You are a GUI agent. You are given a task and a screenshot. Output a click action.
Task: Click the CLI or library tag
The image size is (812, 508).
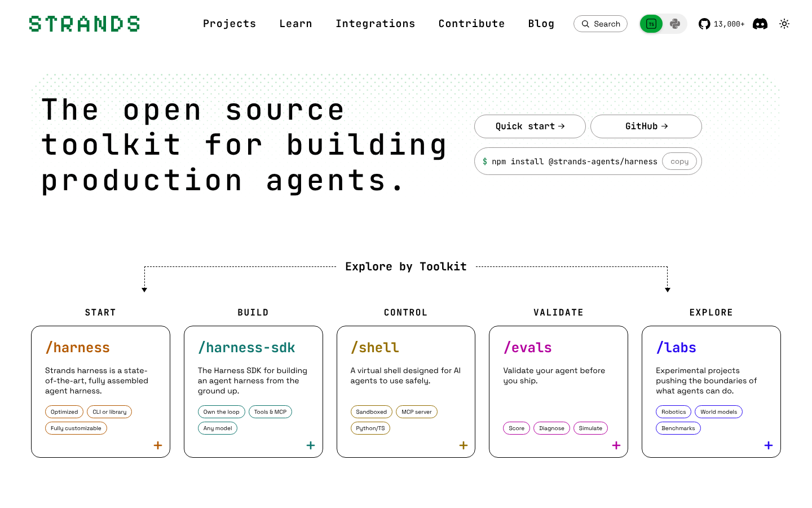point(109,412)
